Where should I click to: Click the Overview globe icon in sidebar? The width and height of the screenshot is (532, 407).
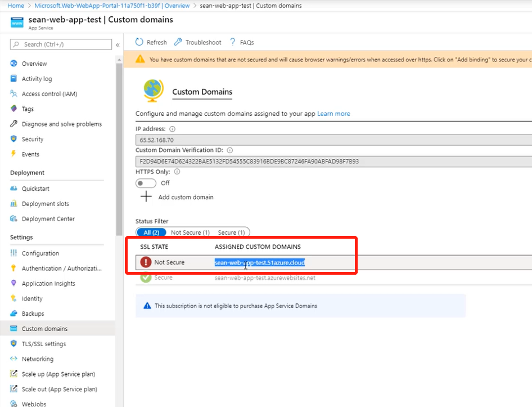[13, 63]
